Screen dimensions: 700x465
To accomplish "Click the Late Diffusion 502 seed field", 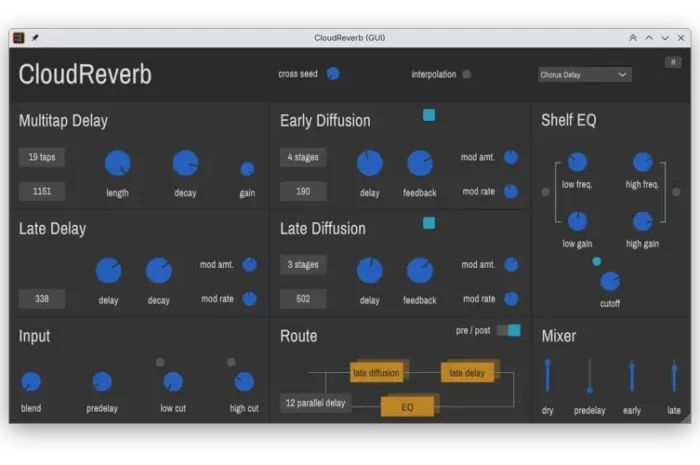I will click(x=303, y=299).
